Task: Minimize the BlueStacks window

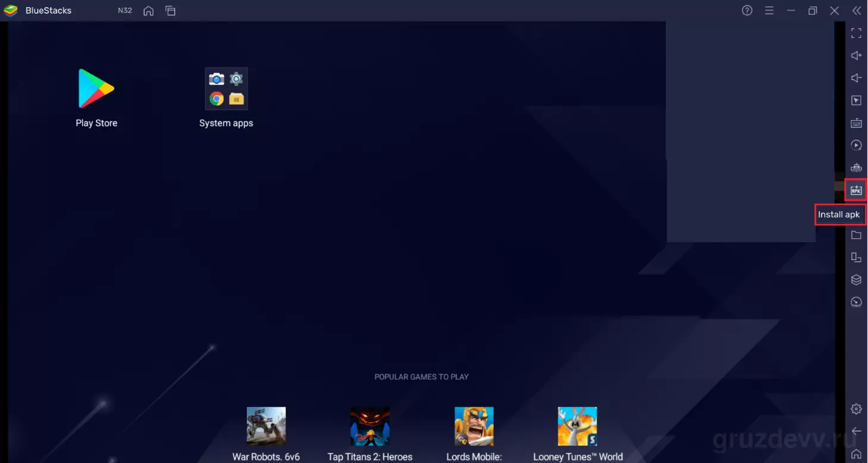Action: click(x=791, y=11)
